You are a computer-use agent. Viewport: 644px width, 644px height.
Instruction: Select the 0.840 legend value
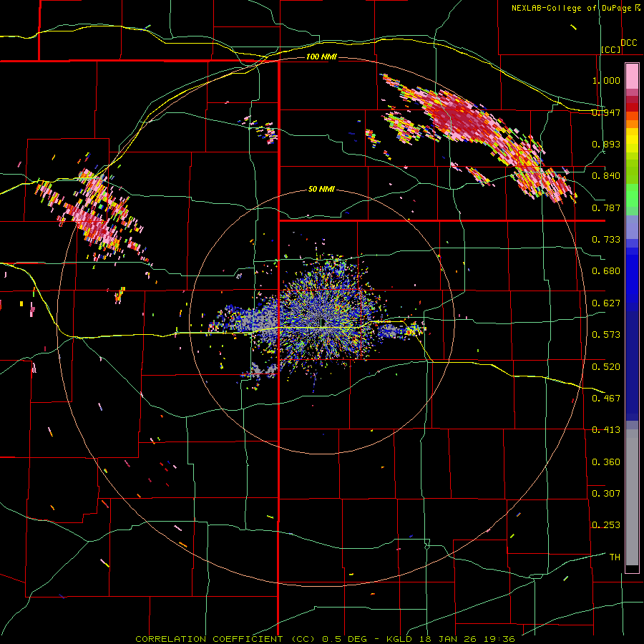pyautogui.click(x=606, y=176)
